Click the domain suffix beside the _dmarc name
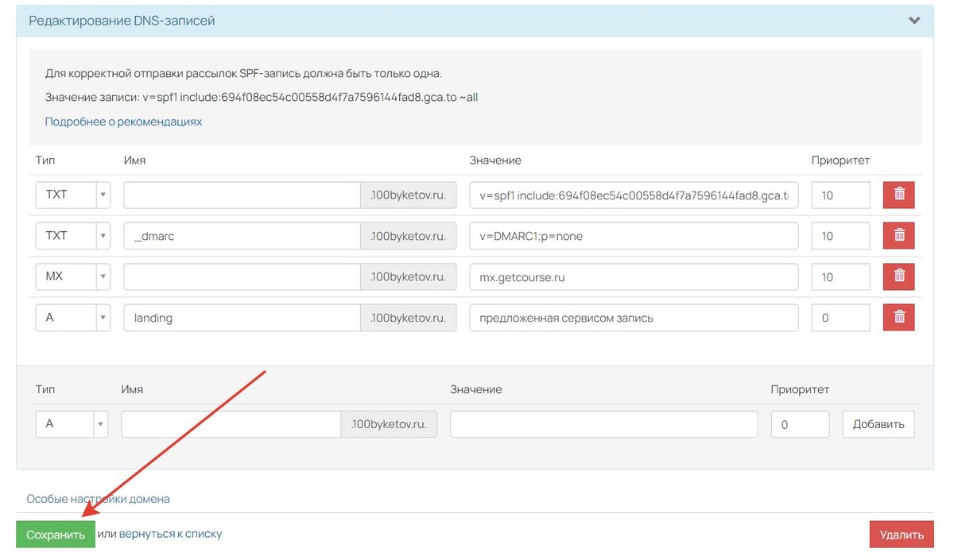 click(409, 236)
